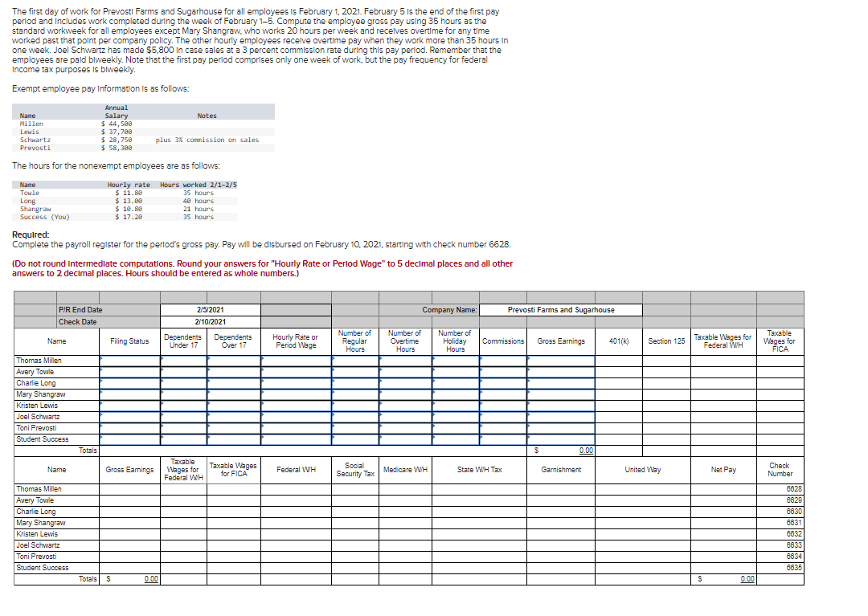Click Success (You) hourly rate $ 17.20

129,217
